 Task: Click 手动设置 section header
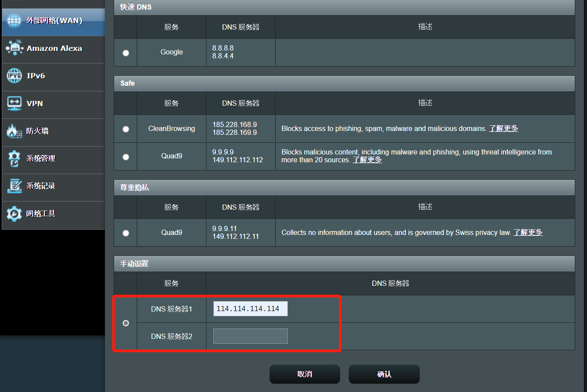344,264
